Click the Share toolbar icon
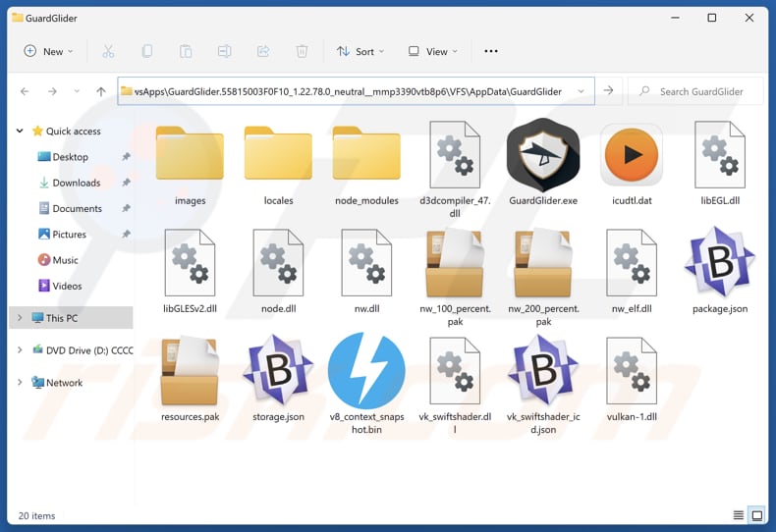776x532 pixels. 263,51
